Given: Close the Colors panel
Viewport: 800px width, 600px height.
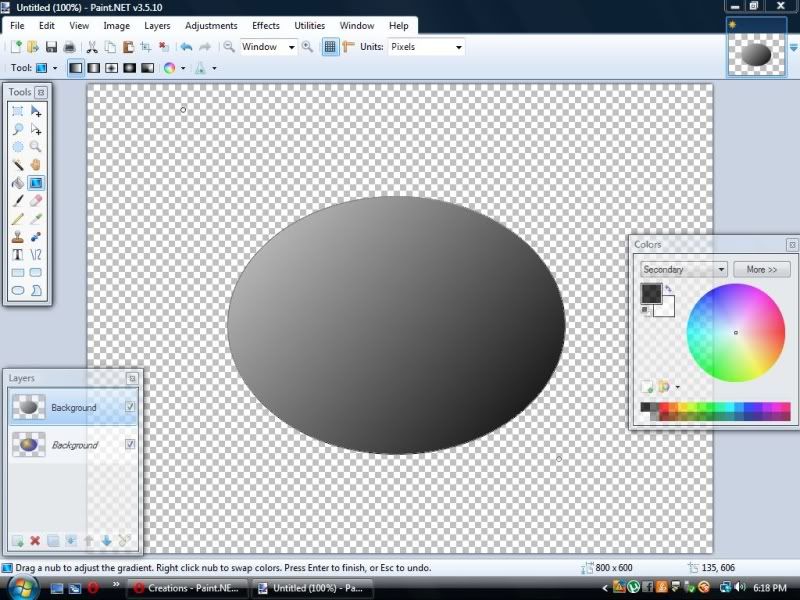Looking at the screenshot, I should coord(792,245).
